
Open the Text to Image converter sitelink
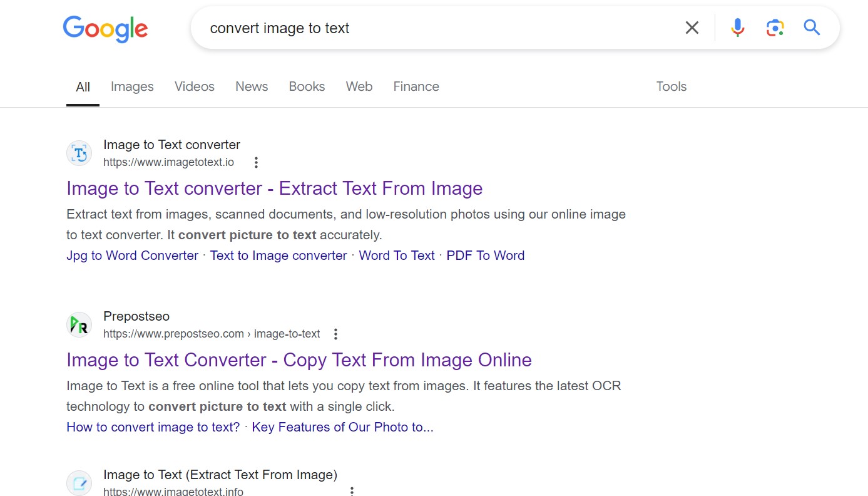[278, 256]
